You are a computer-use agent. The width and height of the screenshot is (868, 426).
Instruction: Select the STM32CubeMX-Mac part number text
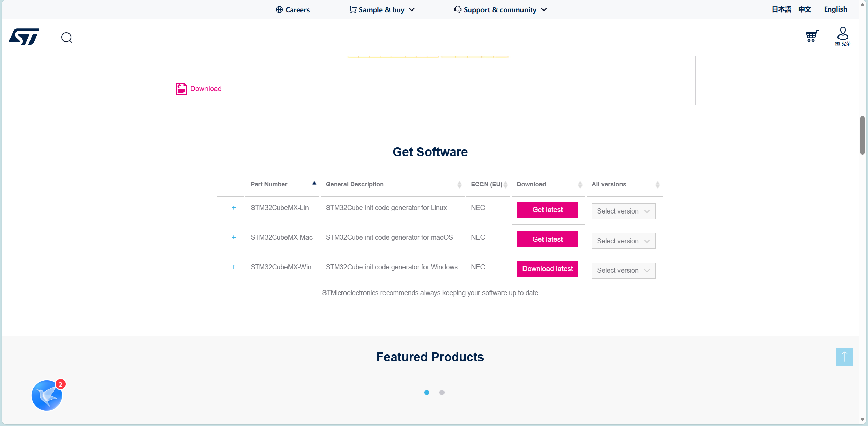[x=282, y=237]
